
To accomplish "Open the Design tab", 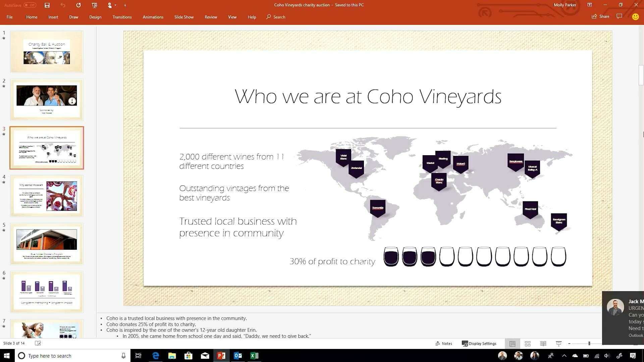I will 95,17.
